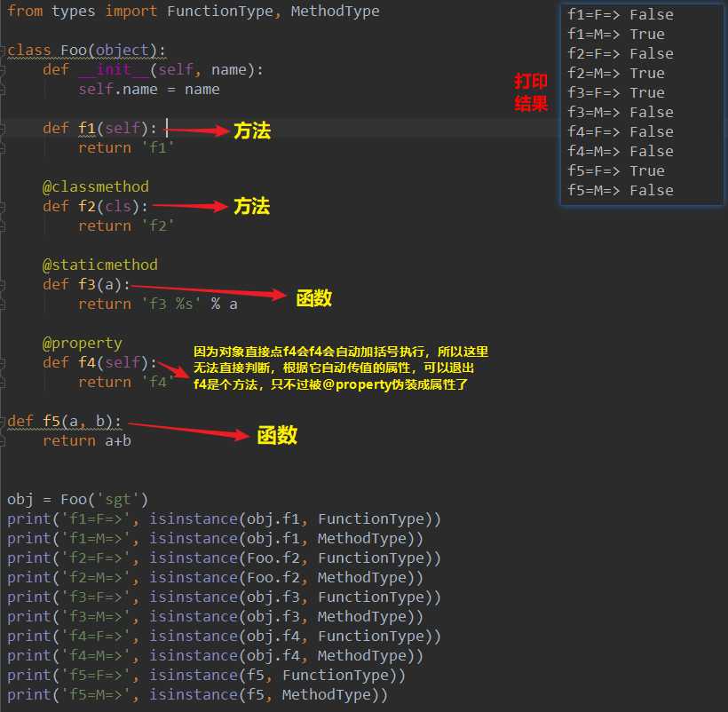728x712 pixels.
Task: Click the 'def f1(self):' definition
Action: pos(99,128)
